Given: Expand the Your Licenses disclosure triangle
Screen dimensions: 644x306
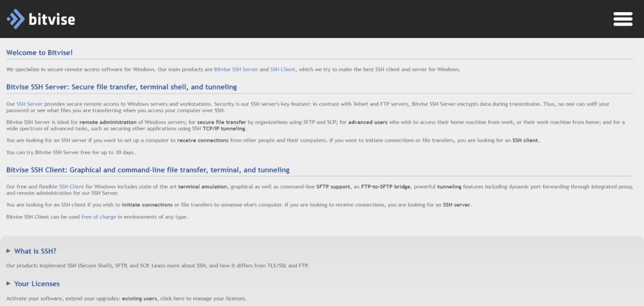Looking at the screenshot, I should point(8,283).
